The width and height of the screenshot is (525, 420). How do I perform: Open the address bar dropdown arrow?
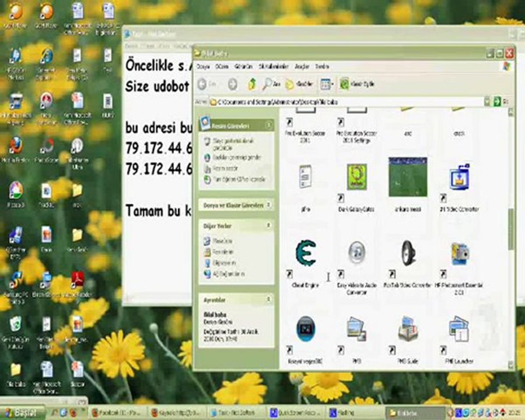coord(487,101)
